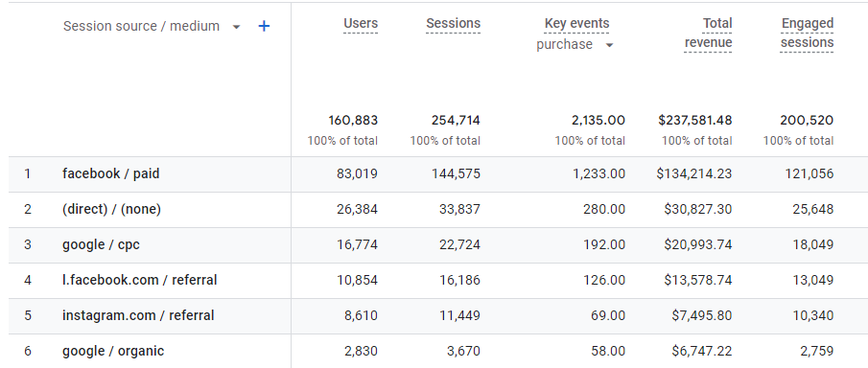Click the 16,774 users cell for google / cpc
This screenshot has height=368, width=868.
click(358, 244)
